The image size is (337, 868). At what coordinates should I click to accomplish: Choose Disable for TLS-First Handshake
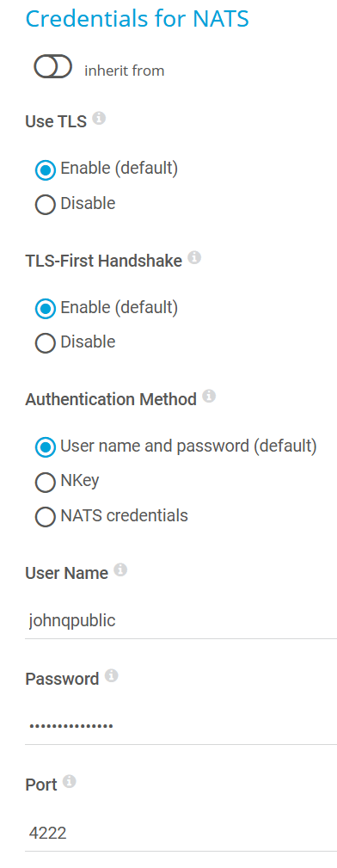(x=46, y=343)
